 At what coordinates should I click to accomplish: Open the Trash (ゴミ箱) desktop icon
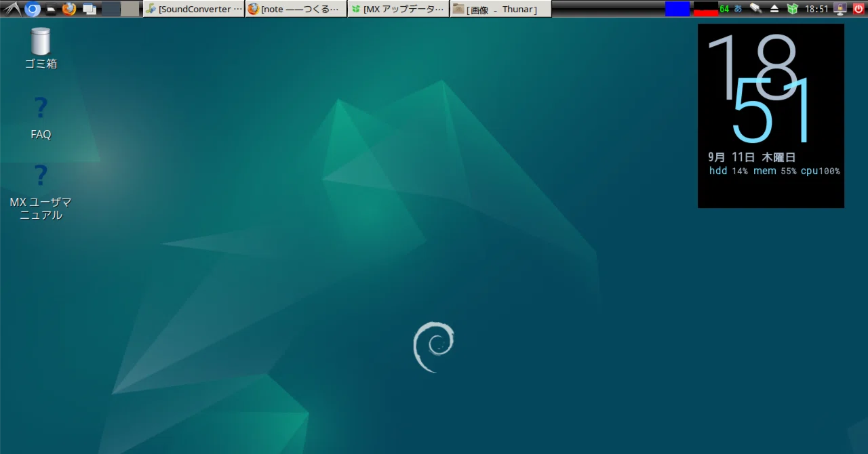tap(41, 48)
